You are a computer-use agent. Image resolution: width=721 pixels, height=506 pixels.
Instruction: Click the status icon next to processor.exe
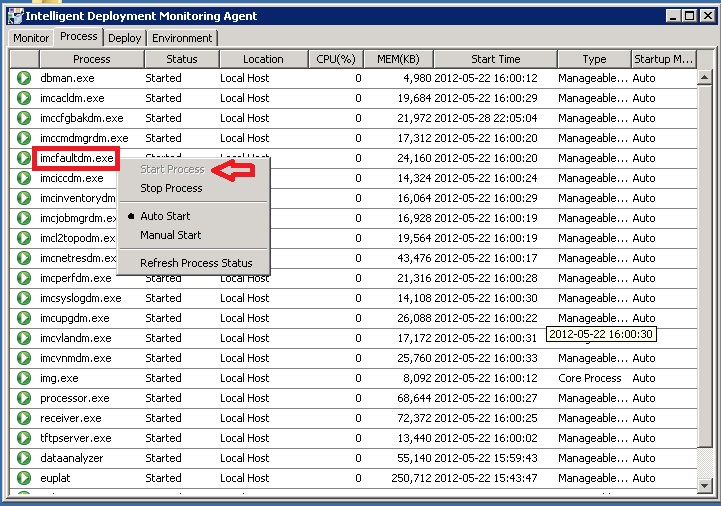point(23,398)
